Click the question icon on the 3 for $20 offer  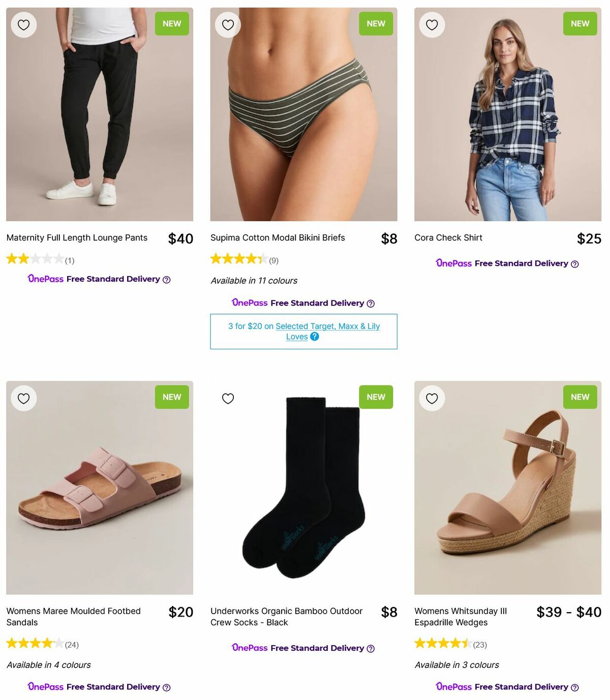(314, 336)
